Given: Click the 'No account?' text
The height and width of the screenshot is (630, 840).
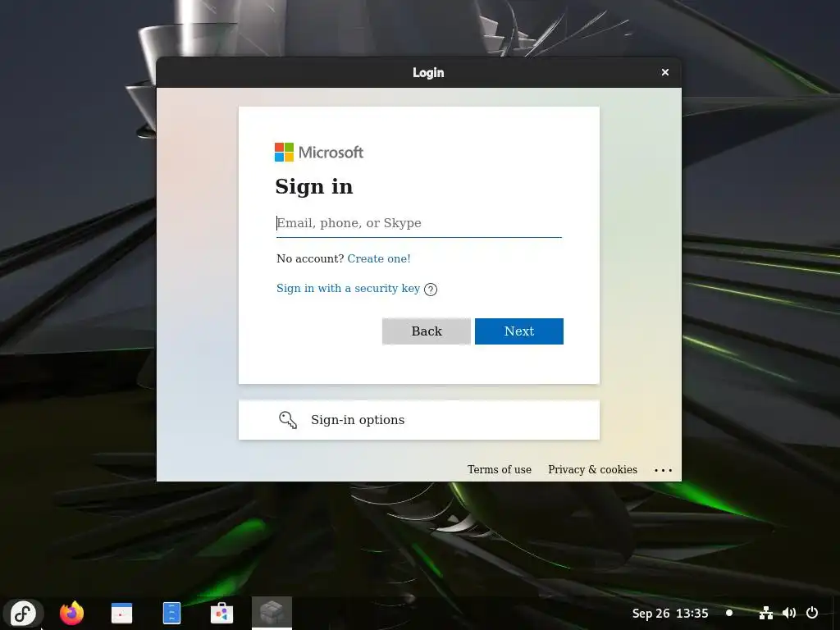Looking at the screenshot, I should coord(310,258).
